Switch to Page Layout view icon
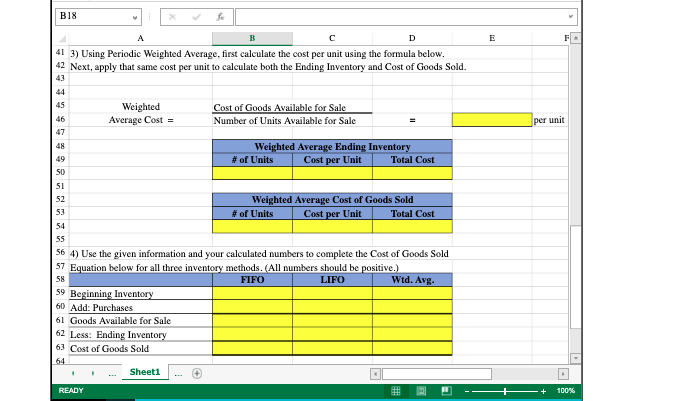Screen dimensions: 674x401 point(421,391)
